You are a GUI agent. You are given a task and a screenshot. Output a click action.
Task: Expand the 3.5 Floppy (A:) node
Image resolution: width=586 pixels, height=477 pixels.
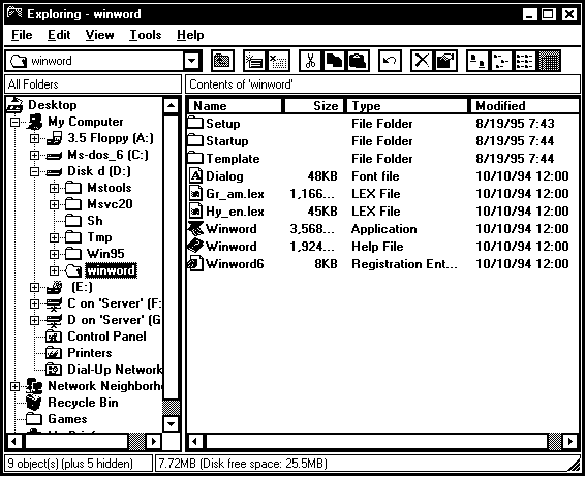34,138
